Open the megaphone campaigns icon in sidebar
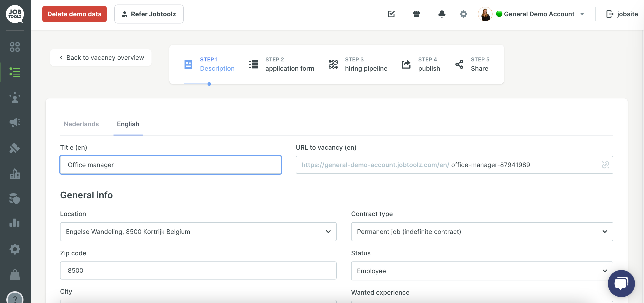This screenshot has height=303, width=644. pos(15,122)
